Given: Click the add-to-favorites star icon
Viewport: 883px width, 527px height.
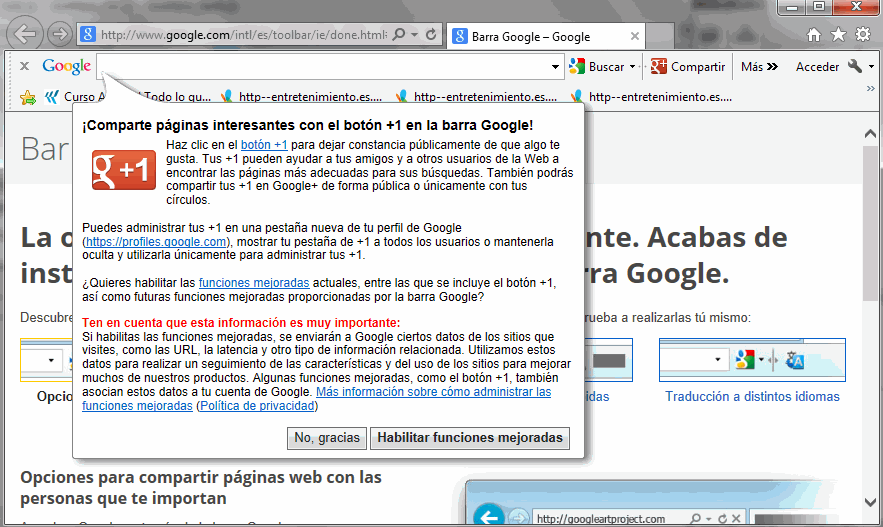Looking at the screenshot, I should click(x=27, y=97).
